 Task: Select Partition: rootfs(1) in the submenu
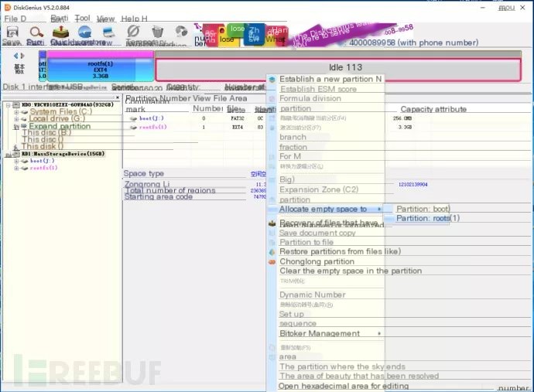pyautogui.click(x=427, y=218)
